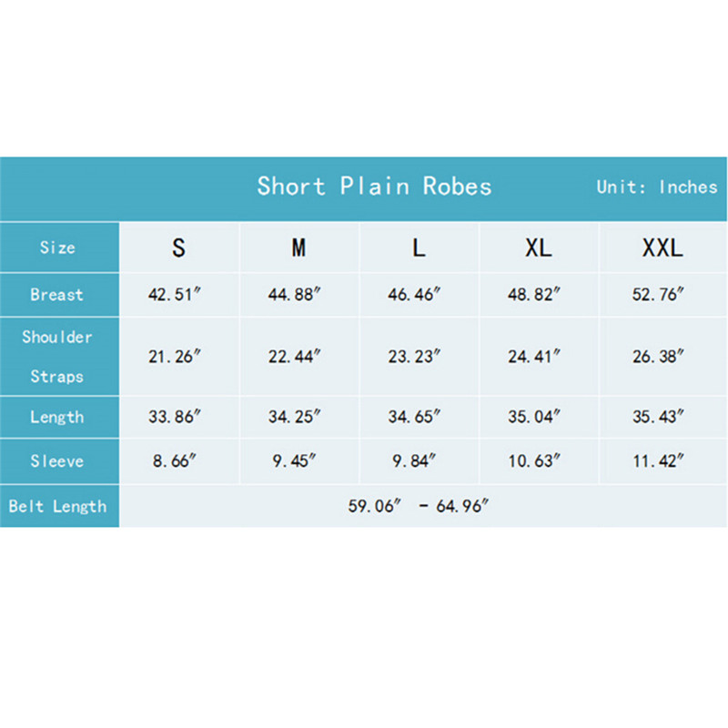
Task: Select the XXL size column header
Action: tap(662, 248)
